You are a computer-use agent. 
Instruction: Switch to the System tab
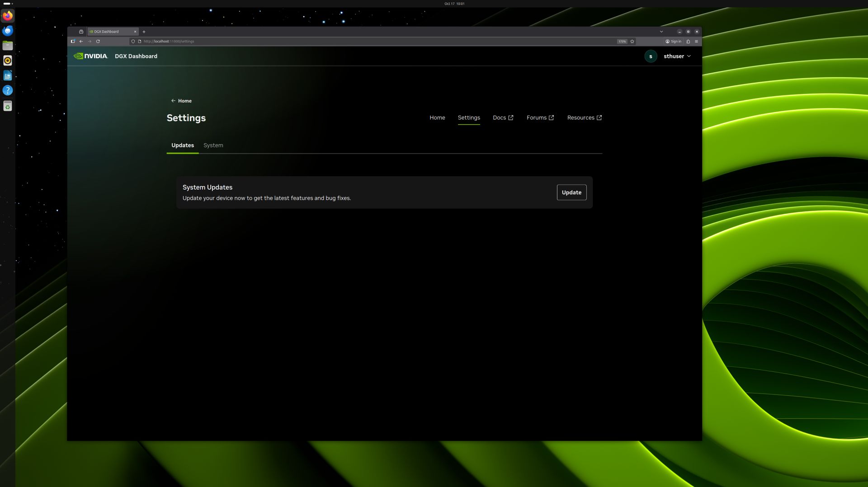click(x=213, y=145)
